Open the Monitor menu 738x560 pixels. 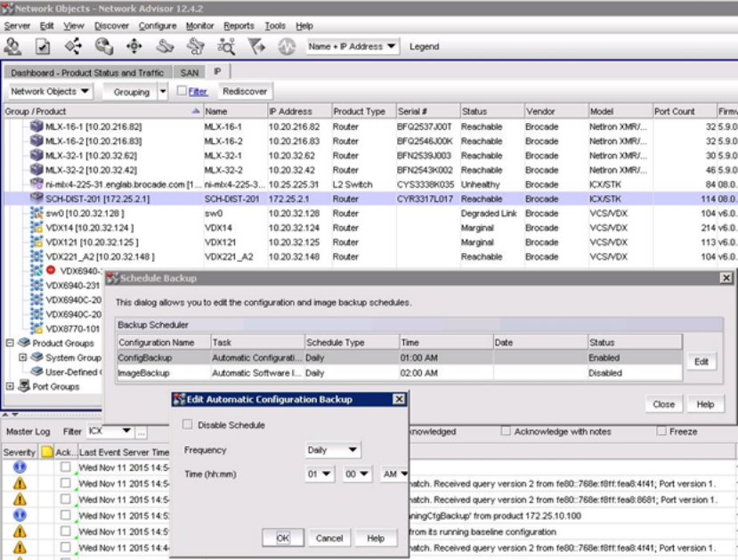(x=199, y=26)
